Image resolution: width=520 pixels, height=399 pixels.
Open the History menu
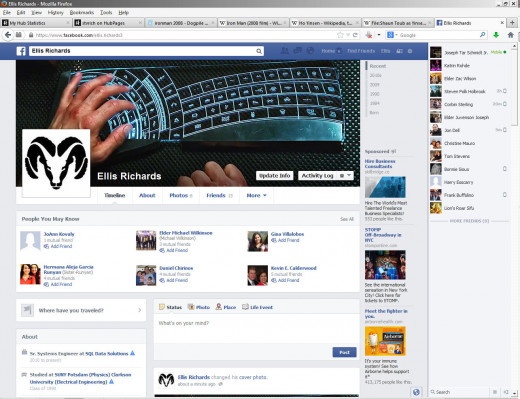(x=55, y=13)
